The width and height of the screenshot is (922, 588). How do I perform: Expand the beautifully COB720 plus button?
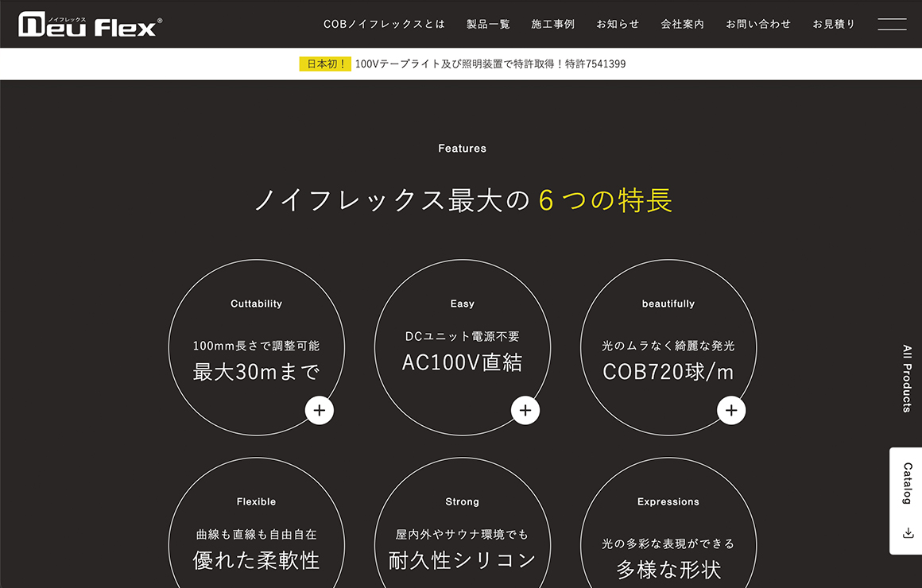pyautogui.click(x=731, y=411)
